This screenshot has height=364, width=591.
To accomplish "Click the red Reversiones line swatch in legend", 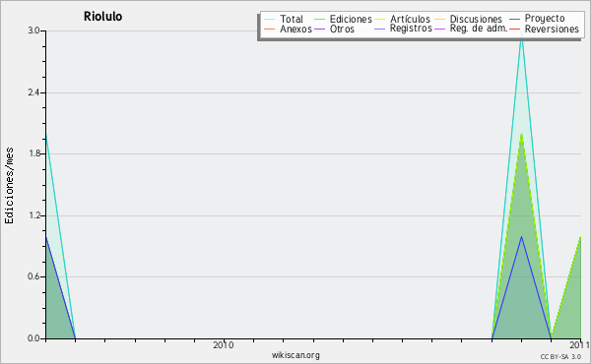I will click(515, 29).
